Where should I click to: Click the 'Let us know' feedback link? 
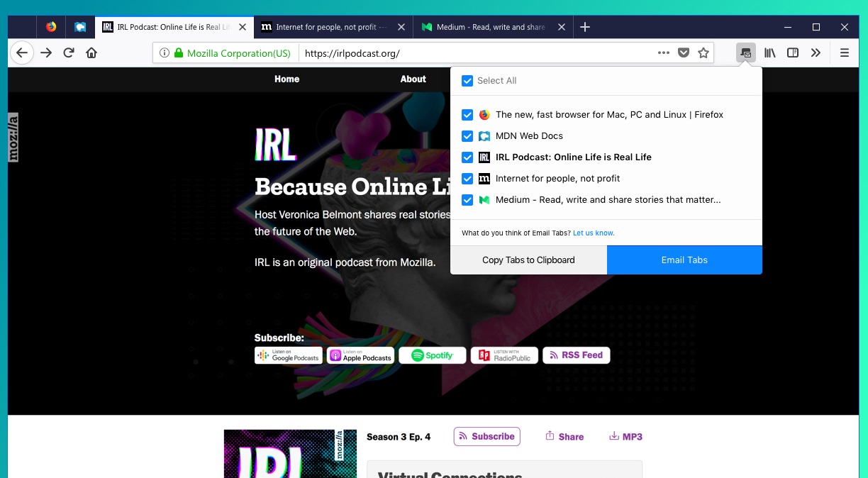click(594, 233)
